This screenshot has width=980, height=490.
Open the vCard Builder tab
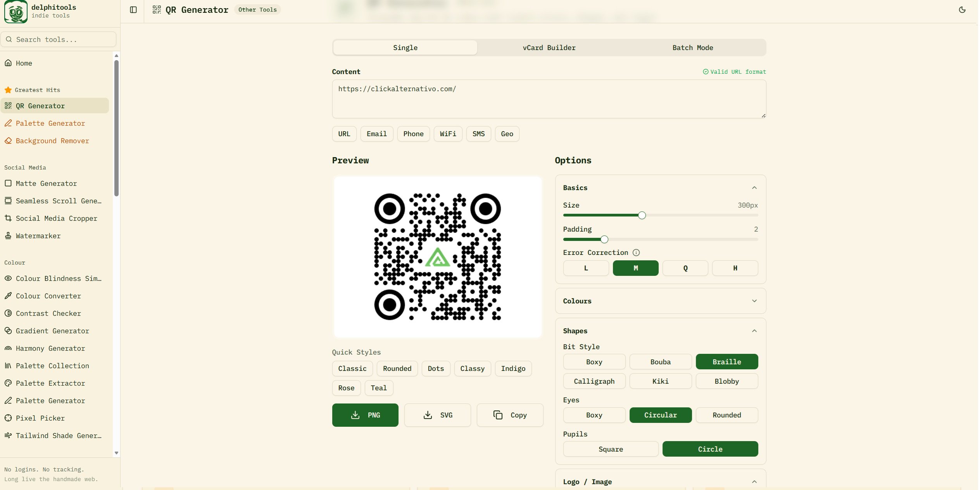click(549, 47)
